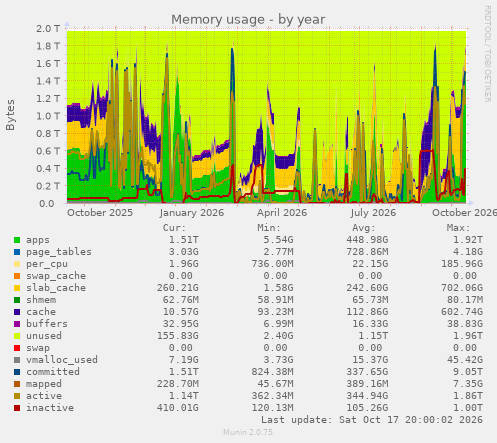Click the swap_cache orange legend swatch
Image resolution: width=497 pixels, height=443 pixels.
(17, 276)
